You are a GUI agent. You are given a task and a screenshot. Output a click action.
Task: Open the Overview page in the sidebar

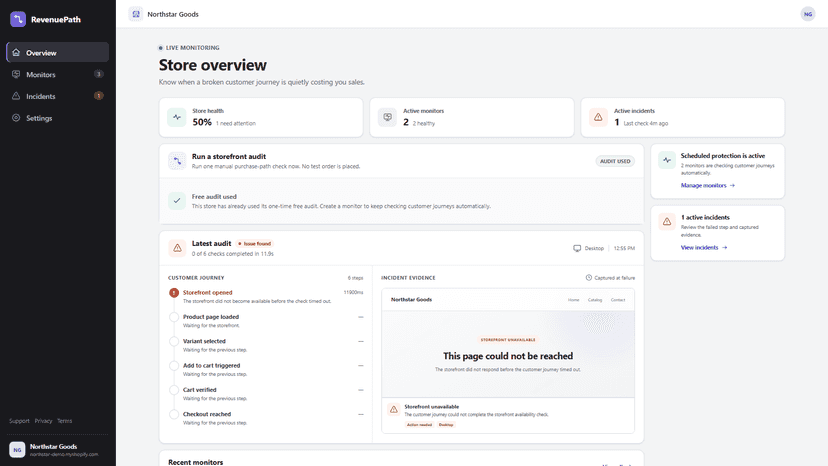[x=58, y=52]
